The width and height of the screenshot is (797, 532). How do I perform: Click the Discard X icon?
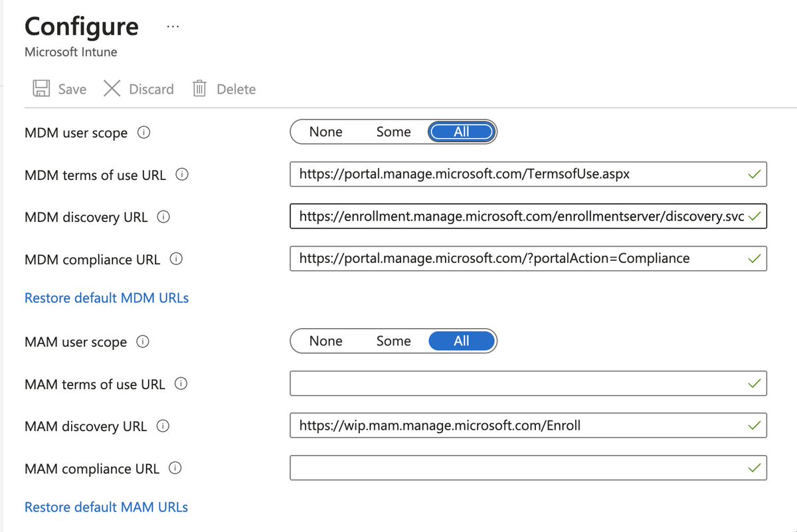click(112, 88)
